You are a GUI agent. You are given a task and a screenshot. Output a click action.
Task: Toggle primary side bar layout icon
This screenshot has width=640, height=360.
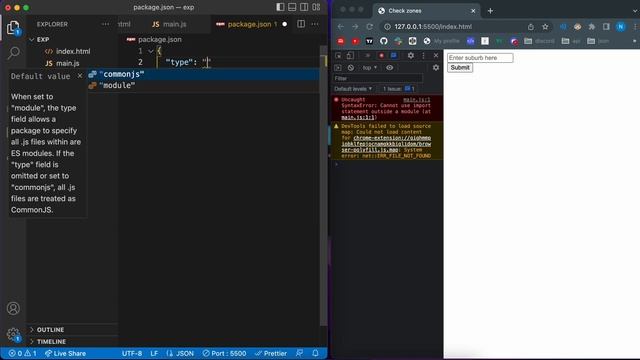tap(280, 7)
